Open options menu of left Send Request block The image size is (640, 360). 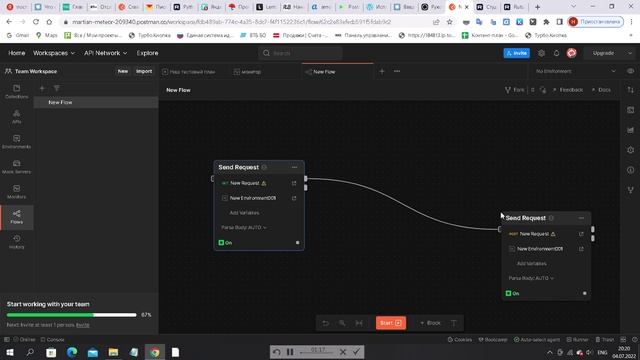[294, 167]
